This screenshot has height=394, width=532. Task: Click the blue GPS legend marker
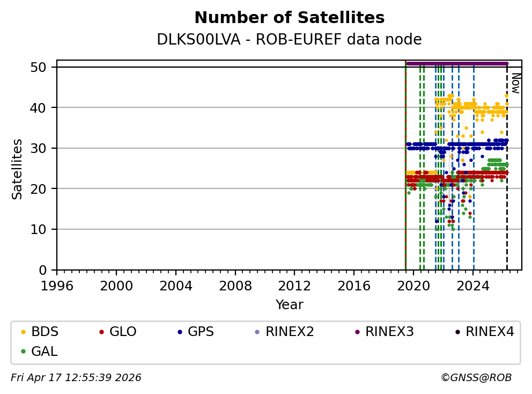coord(179,332)
